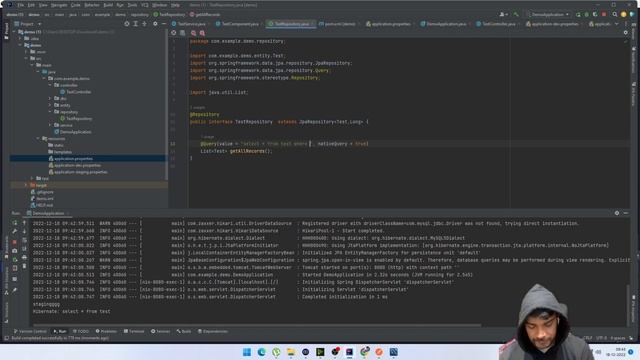Switch to TestService.java editor tab
640x360 pixels.
coord(189,24)
